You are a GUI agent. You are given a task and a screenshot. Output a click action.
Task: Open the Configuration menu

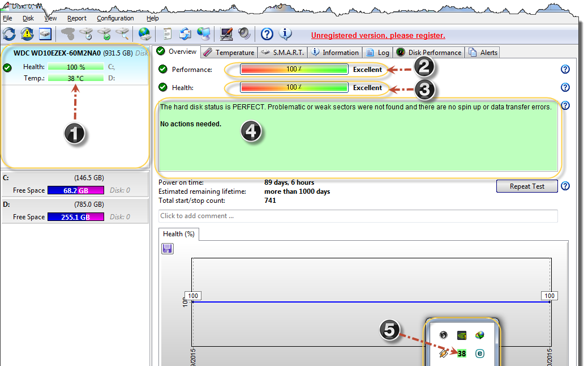click(115, 18)
